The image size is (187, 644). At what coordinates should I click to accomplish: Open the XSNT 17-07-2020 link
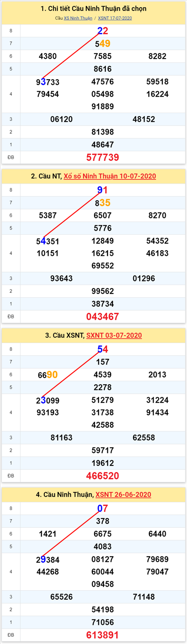pos(115,18)
